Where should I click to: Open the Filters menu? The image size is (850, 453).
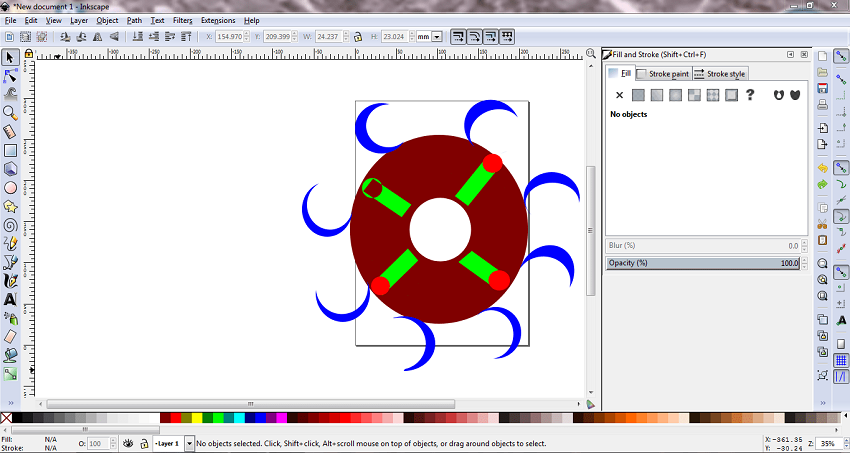coord(183,21)
